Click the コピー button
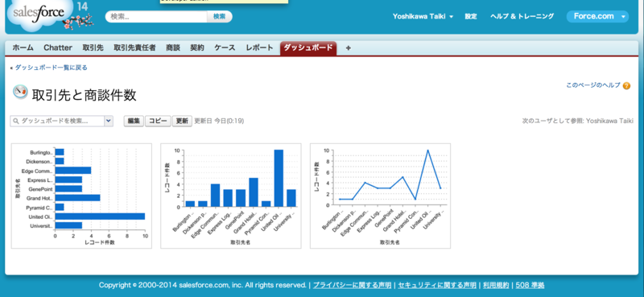Screen dimensions: 644x297 tap(158, 122)
